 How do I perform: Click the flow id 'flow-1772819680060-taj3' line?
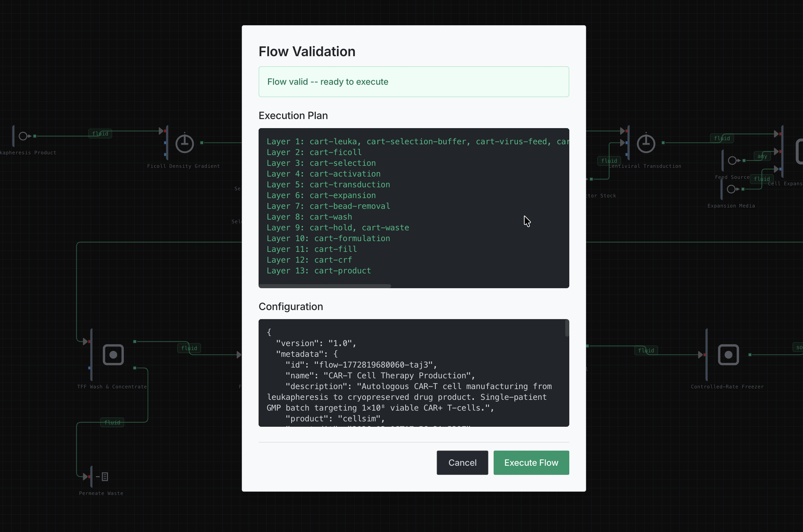(361, 365)
